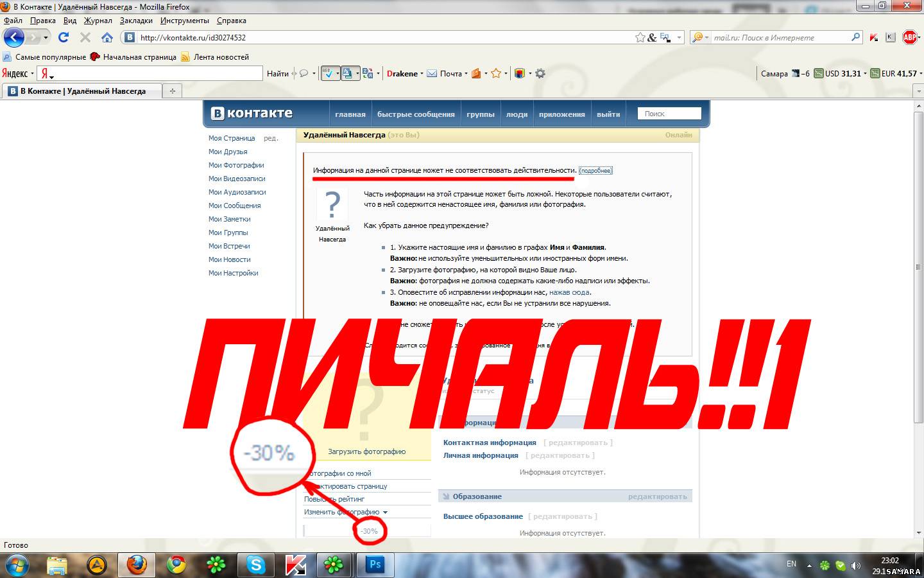Open Лента новостей bookmark

215,57
